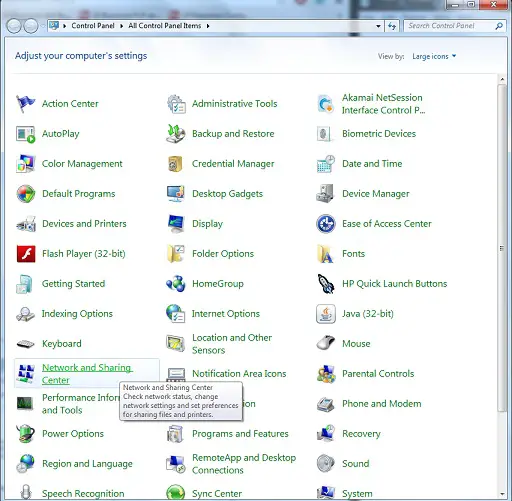Screen dimensions: 512x501
Task: Click the search magnifier icon
Action: (x=499, y=26)
